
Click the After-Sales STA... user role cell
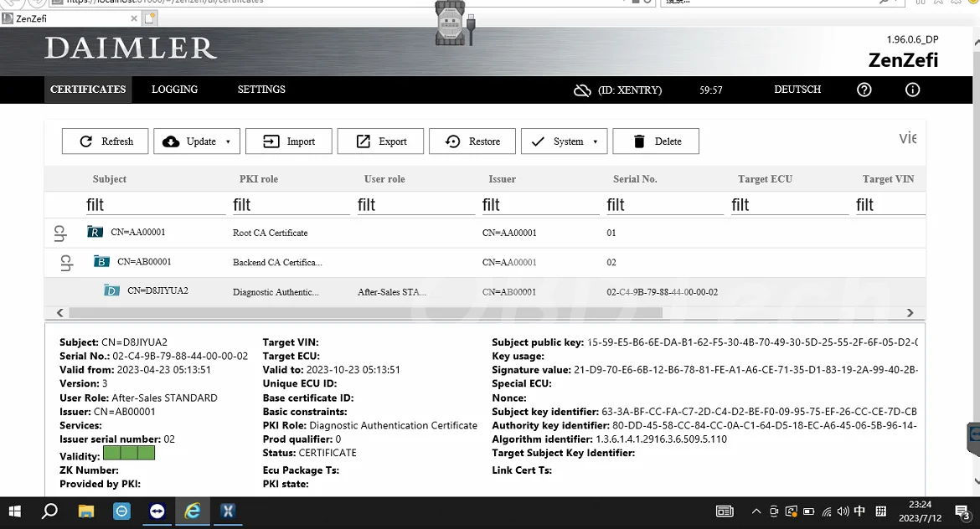(392, 291)
